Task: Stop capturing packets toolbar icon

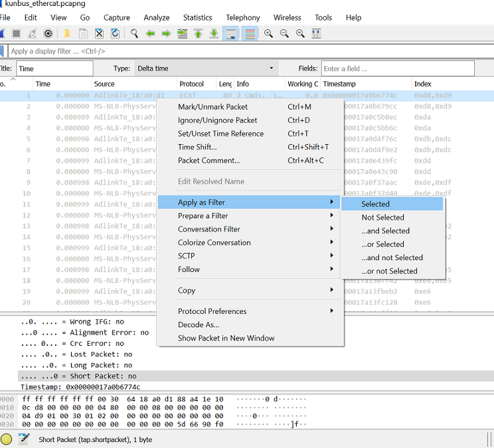Action: pyautogui.click(x=16, y=33)
